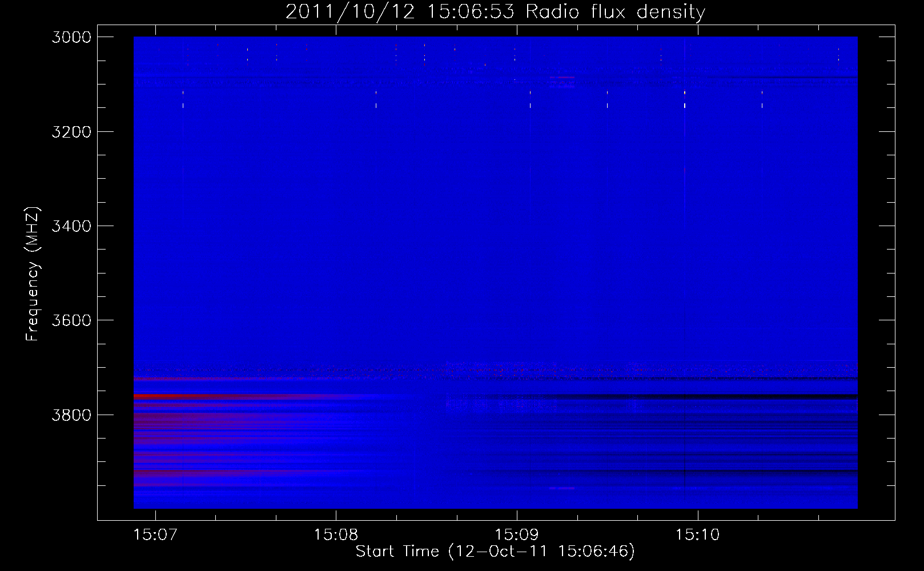Click the 3000 frequency tick label
924x571 pixels.
(71, 37)
